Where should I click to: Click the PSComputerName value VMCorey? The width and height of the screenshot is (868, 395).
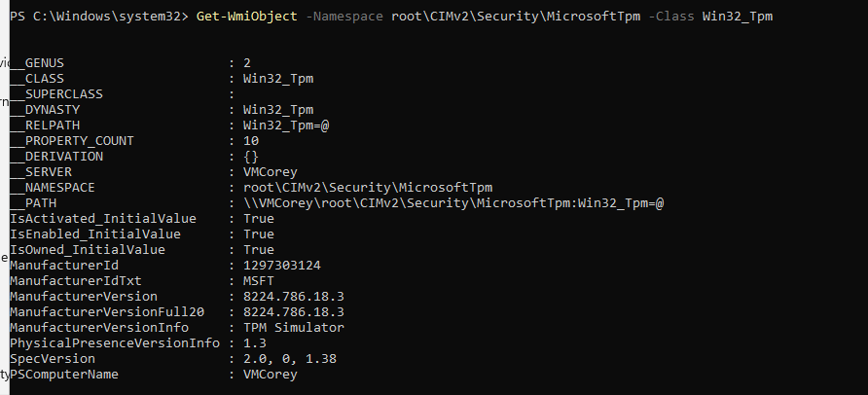[x=271, y=375]
